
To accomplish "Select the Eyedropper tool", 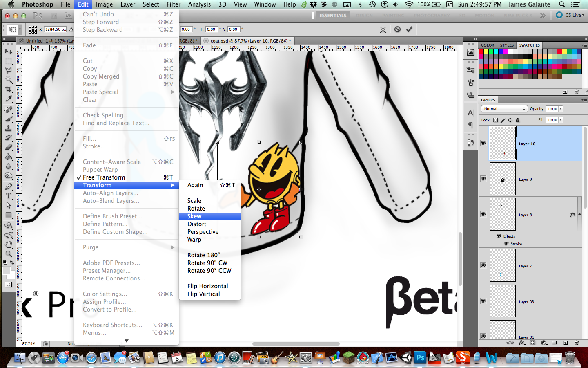I will pyautogui.click(x=9, y=99).
